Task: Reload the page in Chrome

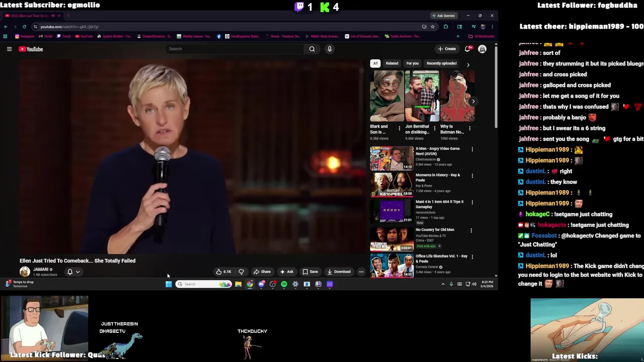Action: [24, 27]
